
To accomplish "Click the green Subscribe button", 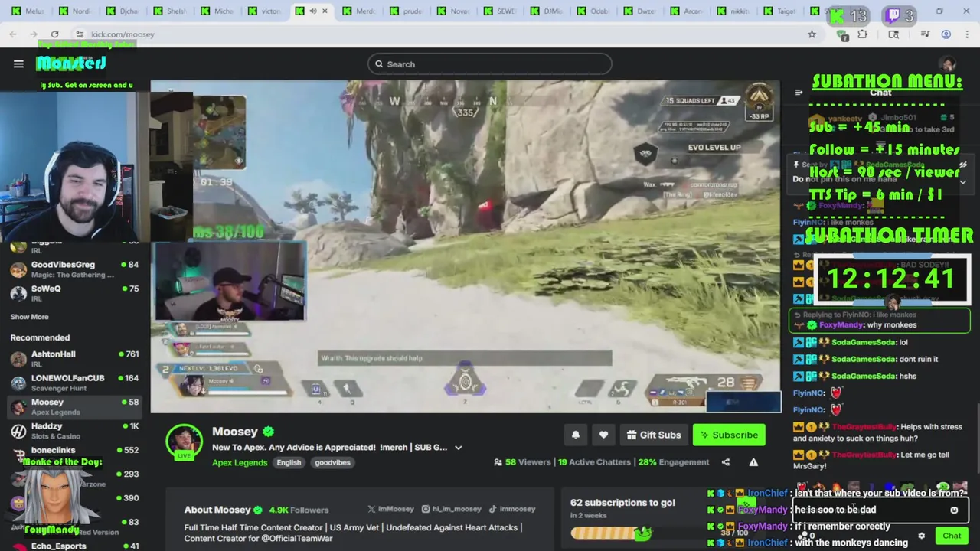I will pyautogui.click(x=729, y=435).
